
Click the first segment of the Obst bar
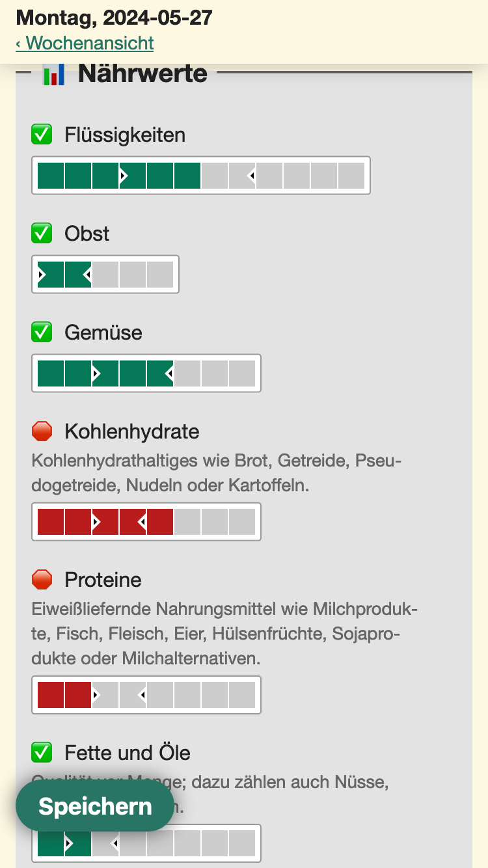coord(51,275)
